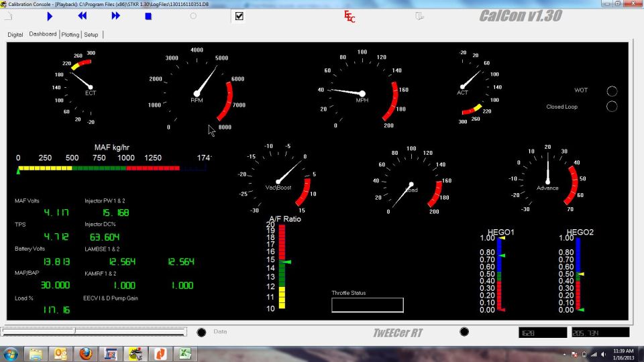Click the Advance timing gauge

[x=547, y=179]
